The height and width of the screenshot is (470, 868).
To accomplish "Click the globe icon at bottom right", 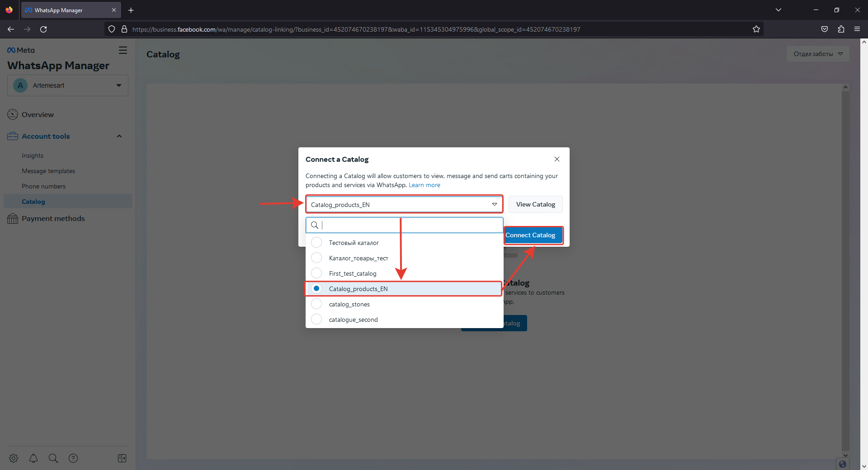I will [842, 464].
